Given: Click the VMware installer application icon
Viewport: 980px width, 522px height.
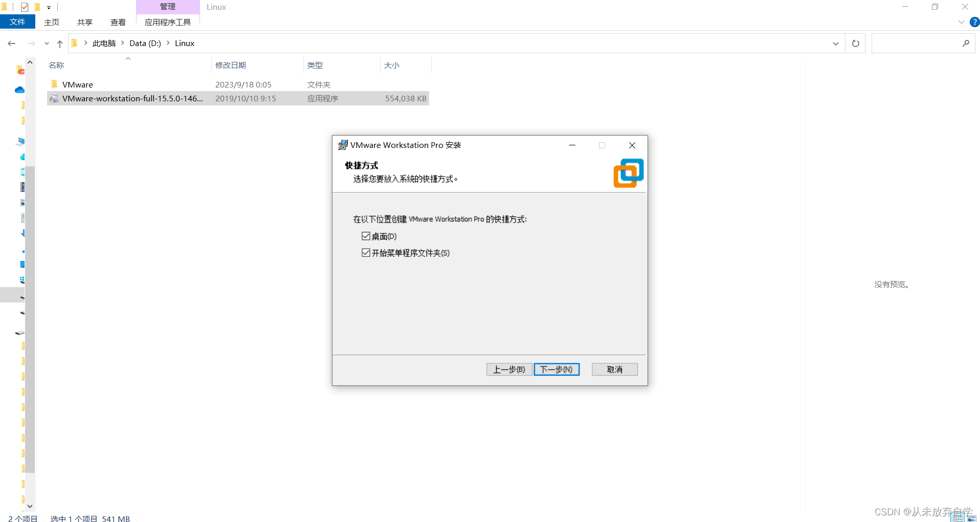Looking at the screenshot, I should (x=54, y=98).
